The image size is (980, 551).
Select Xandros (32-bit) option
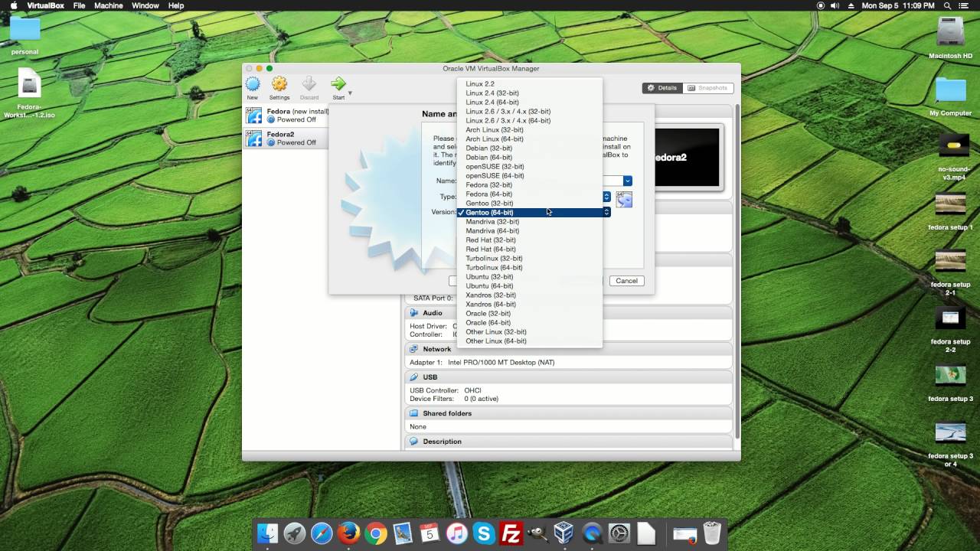point(529,295)
